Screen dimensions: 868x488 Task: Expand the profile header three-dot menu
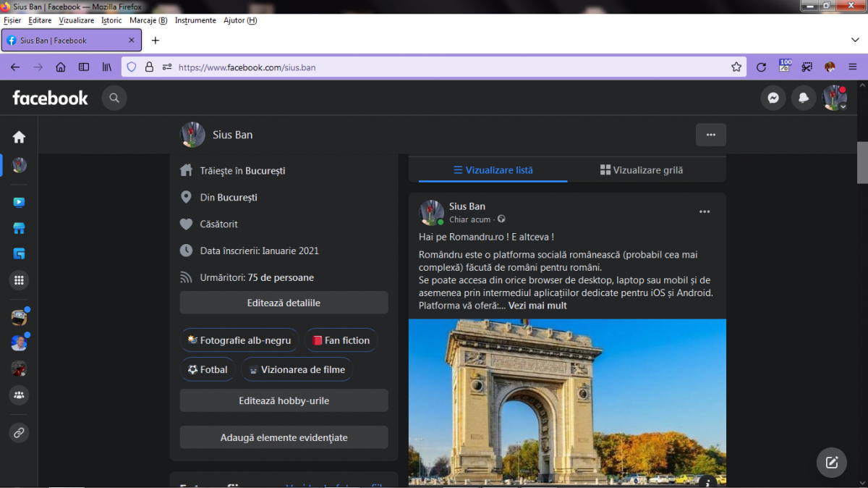(x=710, y=135)
